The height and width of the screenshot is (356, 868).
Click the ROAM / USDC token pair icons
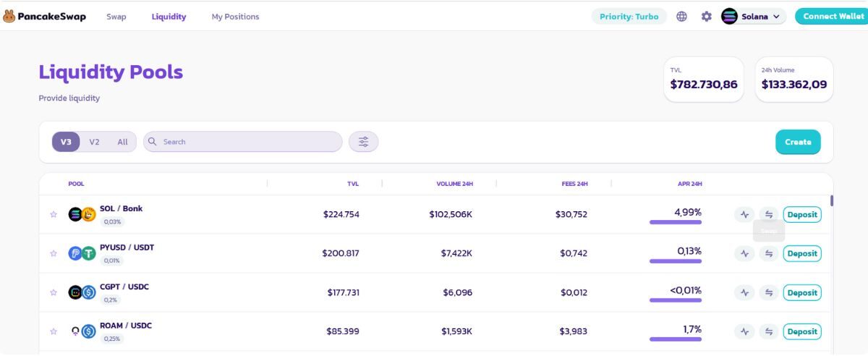coord(82,331)
